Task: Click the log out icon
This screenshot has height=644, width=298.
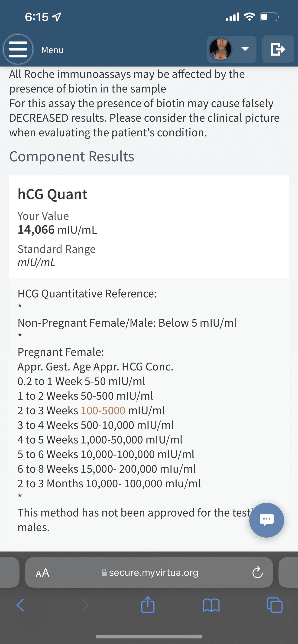Action: tap(278, 49)
